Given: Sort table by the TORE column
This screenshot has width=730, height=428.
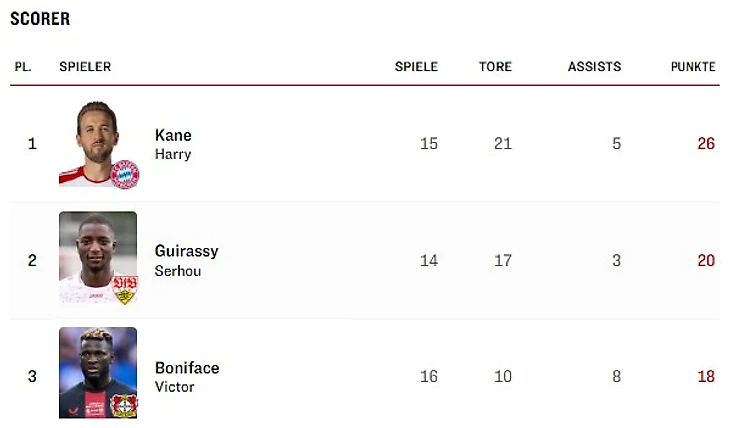Looking at the screenshot, I should [495, 67].
